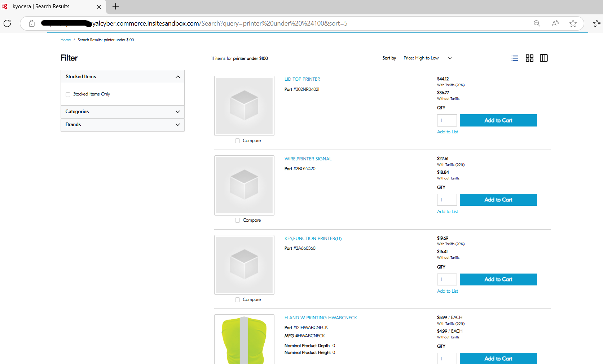Open the KEY,FUNCTION PRINTER(U) product link

coord(313,239)
